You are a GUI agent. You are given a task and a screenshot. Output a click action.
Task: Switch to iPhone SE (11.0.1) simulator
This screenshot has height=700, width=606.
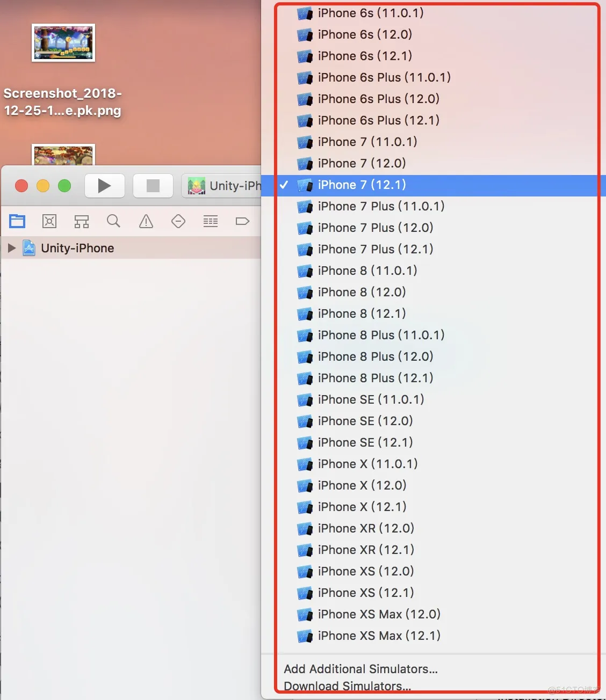[x=434, y=399]
